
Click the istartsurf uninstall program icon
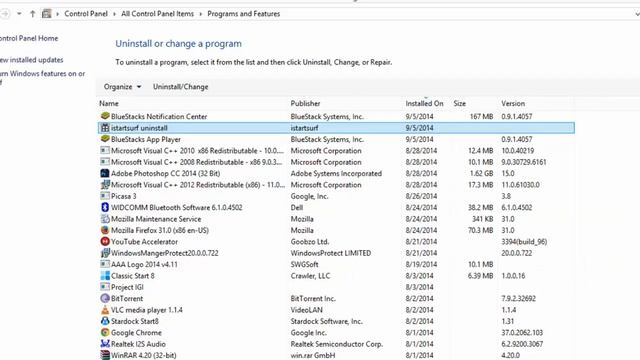point(105,128)
